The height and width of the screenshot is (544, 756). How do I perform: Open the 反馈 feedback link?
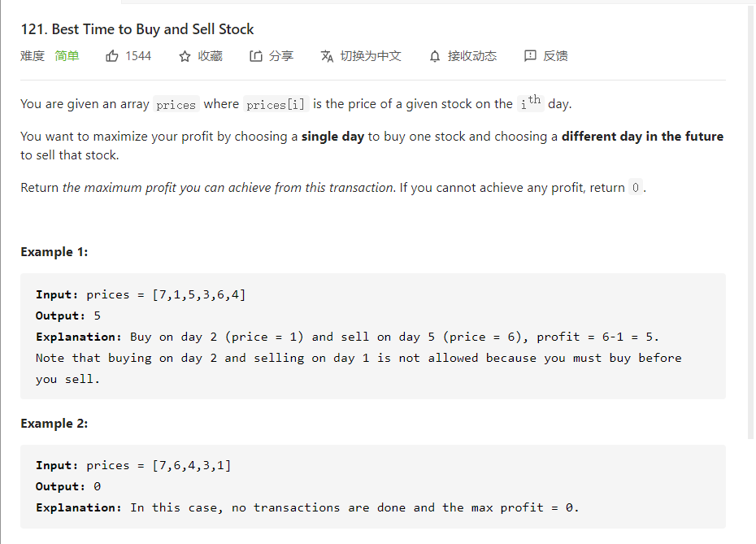[555, 56]
